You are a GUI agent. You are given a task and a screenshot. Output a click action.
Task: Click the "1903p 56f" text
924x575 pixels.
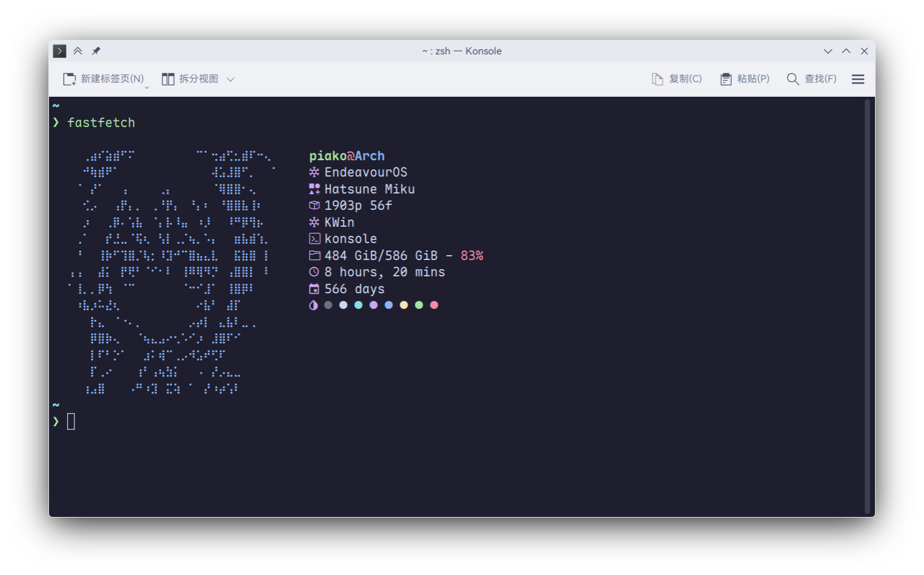click(358, 206)
